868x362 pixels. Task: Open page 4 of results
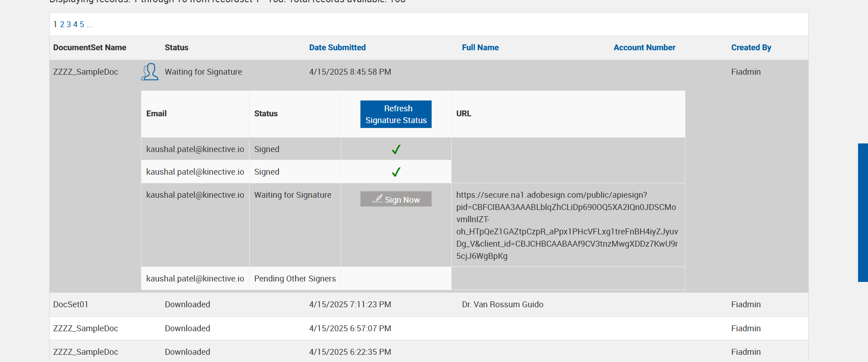(75, 24)
